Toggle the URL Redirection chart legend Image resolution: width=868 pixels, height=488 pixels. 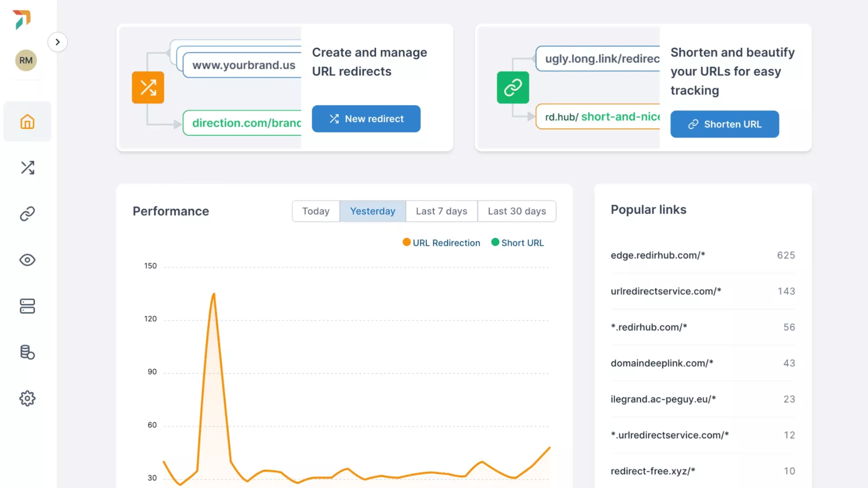441,243
